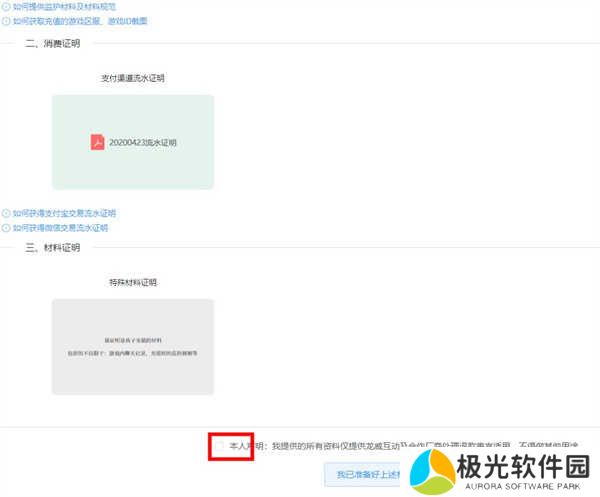Image resolution: width=600 pixels, height=497 pixels.
Task: Click the circle icon beside 如何获得支付宝交易流水证明
Action: tap(6, 213)
